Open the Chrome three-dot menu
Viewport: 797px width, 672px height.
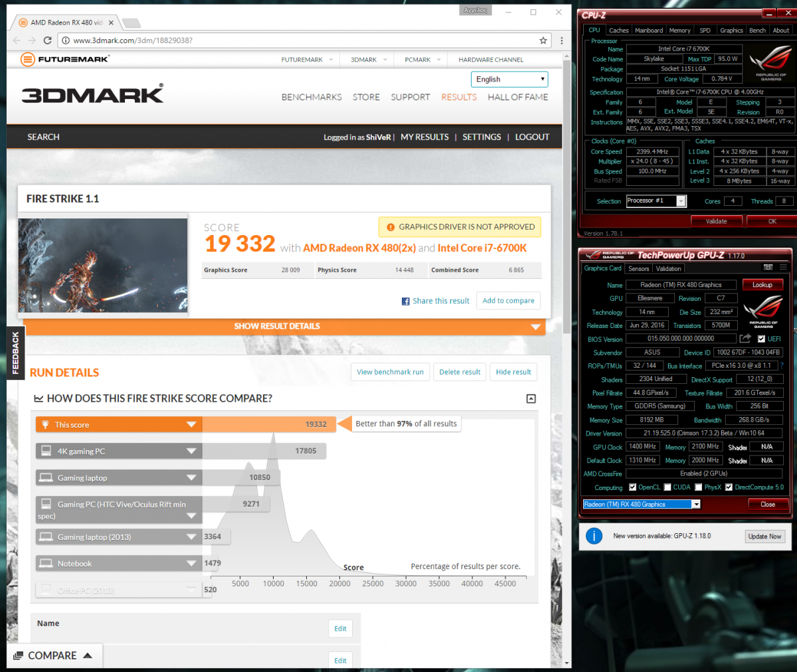pyautogui.click(x=562, y=41)
